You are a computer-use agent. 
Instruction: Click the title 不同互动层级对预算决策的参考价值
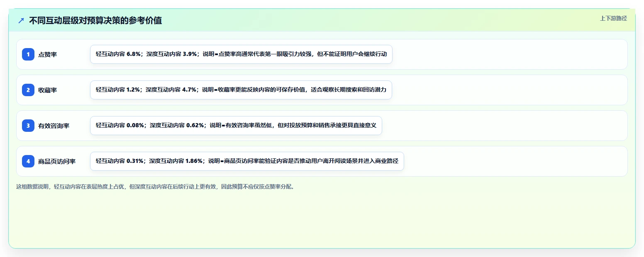pos(95,20)
